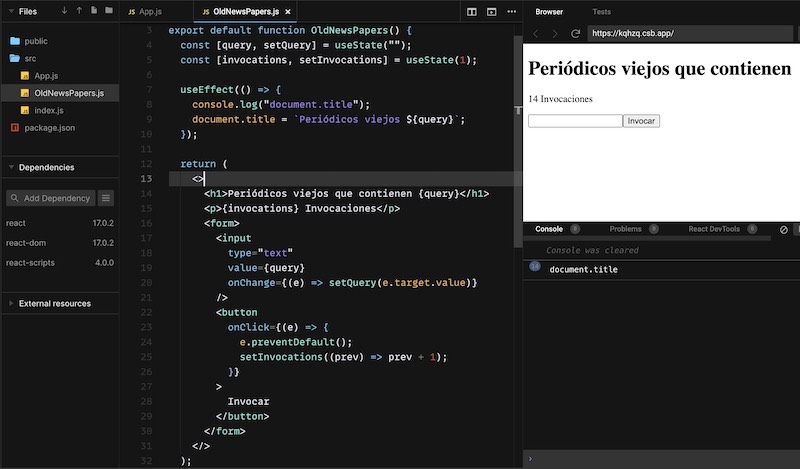800x469 pixels.
Task: Click the browser back arrow
Action: [535, 33]
